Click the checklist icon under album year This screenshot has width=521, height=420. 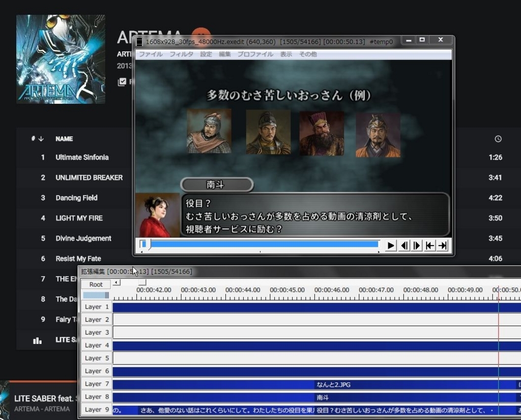[122, 82]
